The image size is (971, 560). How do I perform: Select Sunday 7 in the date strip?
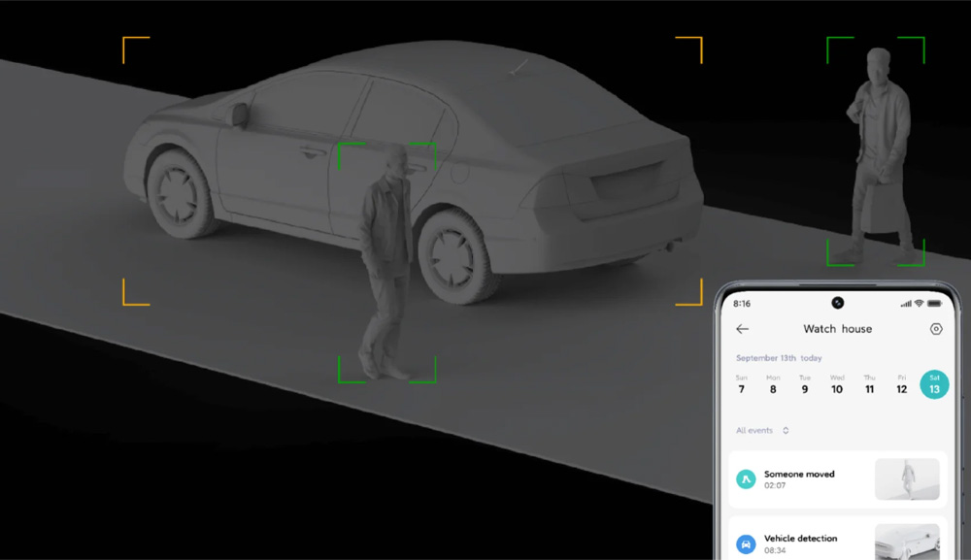click(742, 384)
